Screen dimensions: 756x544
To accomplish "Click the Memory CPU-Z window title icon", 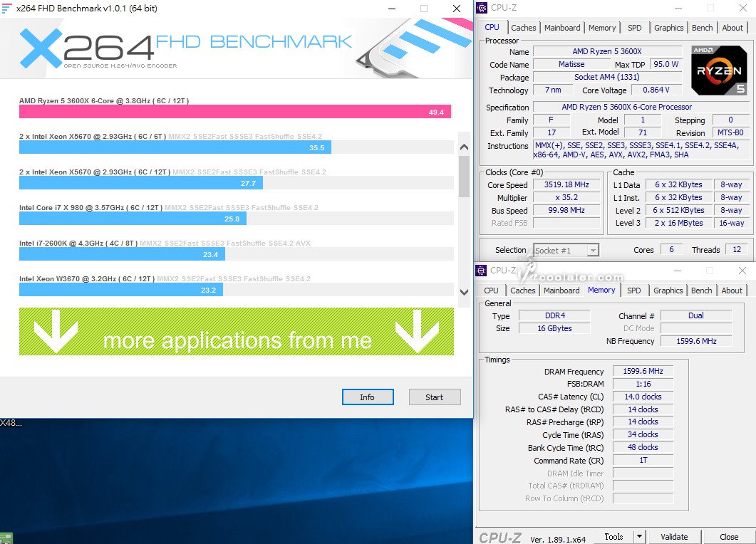I will [482, 271].
